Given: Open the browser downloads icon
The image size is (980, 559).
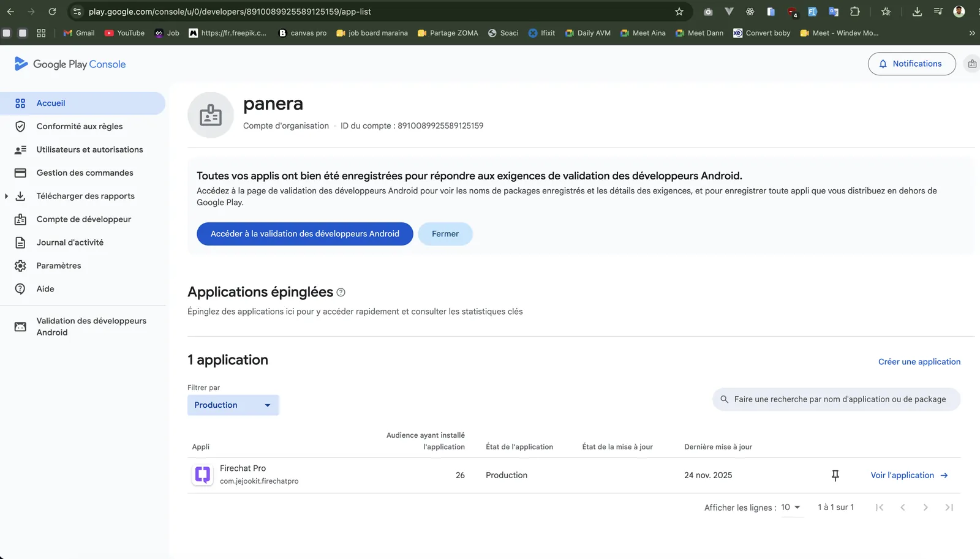Looking at the screenshot, I should pyautogui.click(x=917, y=12).
